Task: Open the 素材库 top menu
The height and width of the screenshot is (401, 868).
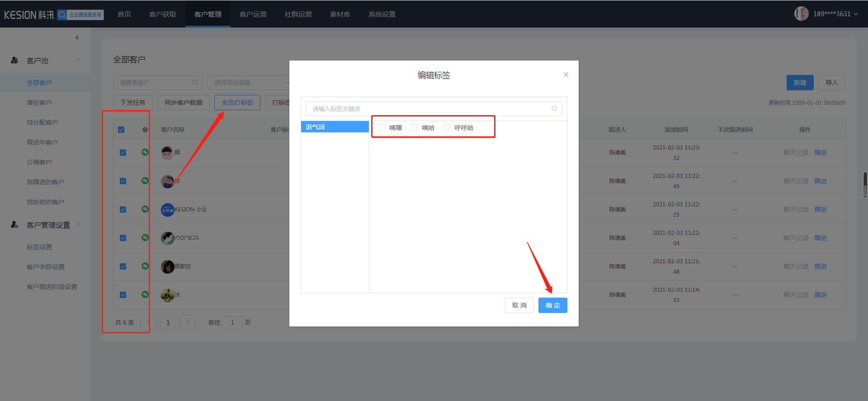Action: pyautogui.click(x=340, y=14)
